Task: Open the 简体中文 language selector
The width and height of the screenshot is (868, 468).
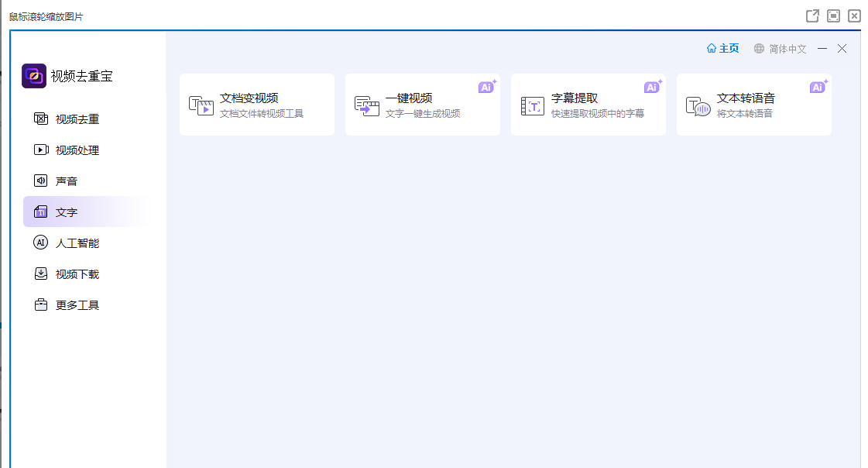Action: click(x=781, y=49)
